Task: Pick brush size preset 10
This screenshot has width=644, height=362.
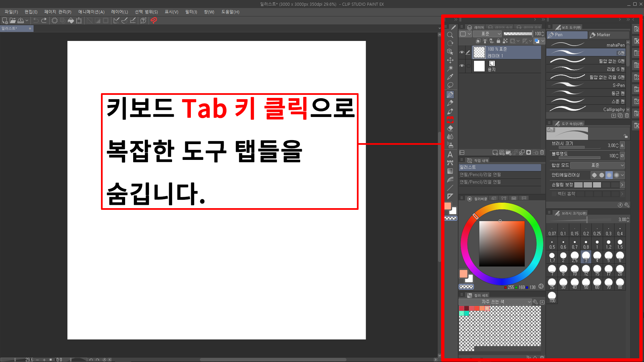Action: pos(575,269)
